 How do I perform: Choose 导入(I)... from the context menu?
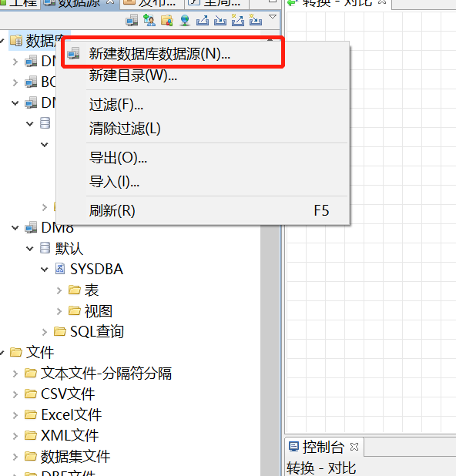coord(203,182)
